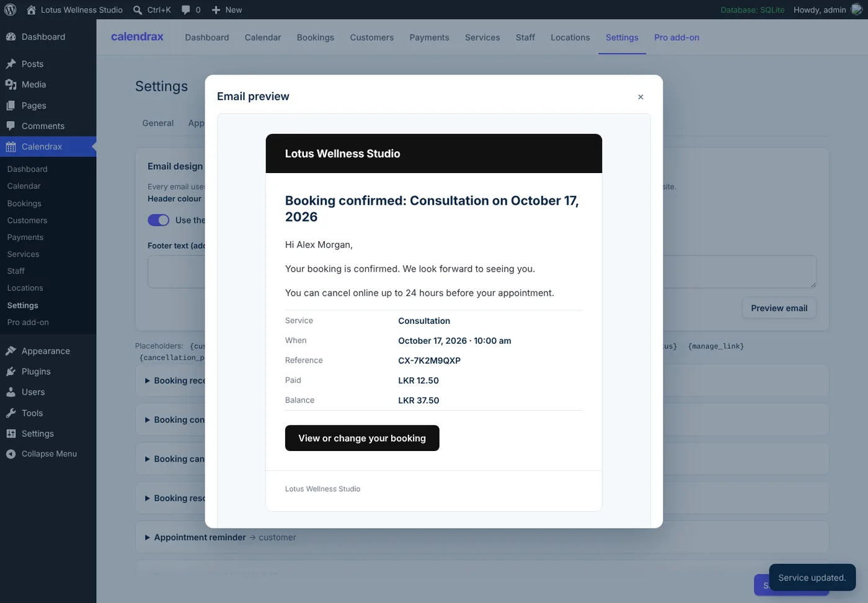
Task: Open Posts in the admin sidebar
Action: (48, 64)
